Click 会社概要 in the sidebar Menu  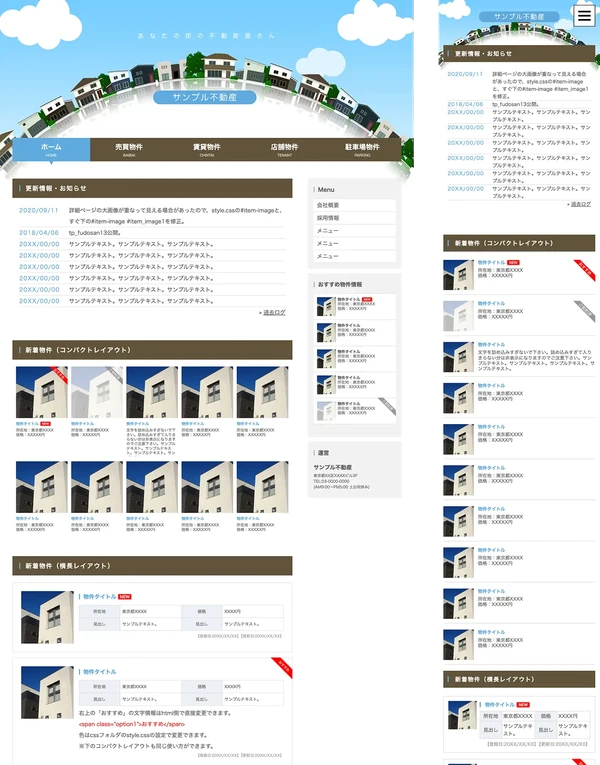[329, 204]
